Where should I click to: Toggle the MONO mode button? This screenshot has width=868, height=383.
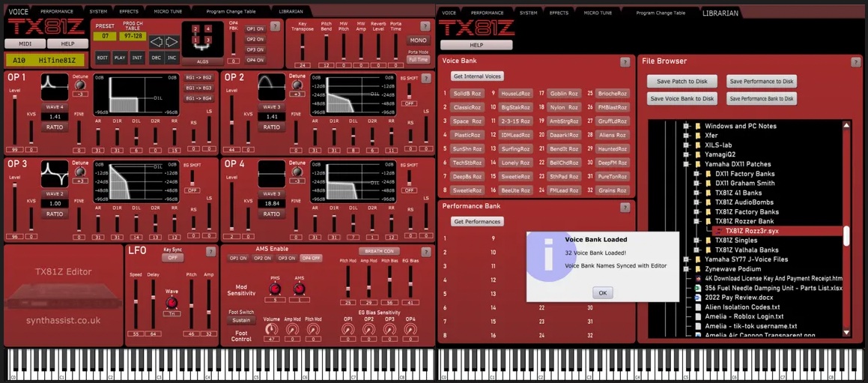pyautogui.click(x=418, y=40)
